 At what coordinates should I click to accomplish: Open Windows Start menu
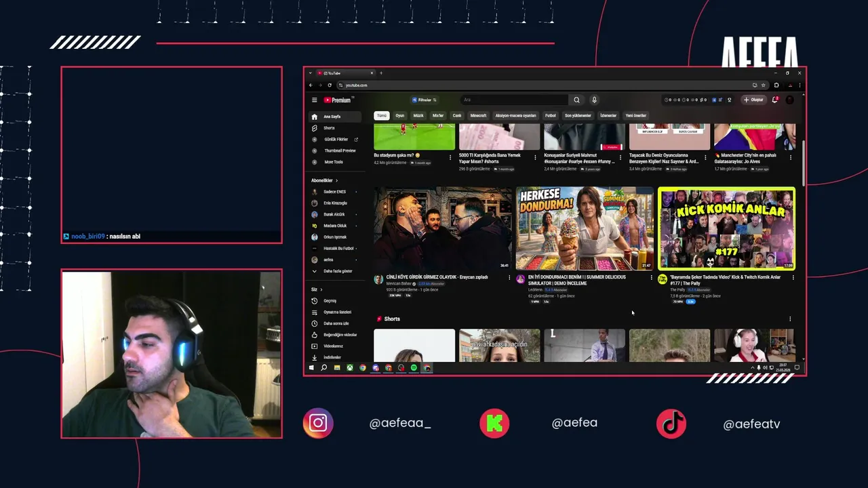[x=311, y=368]
